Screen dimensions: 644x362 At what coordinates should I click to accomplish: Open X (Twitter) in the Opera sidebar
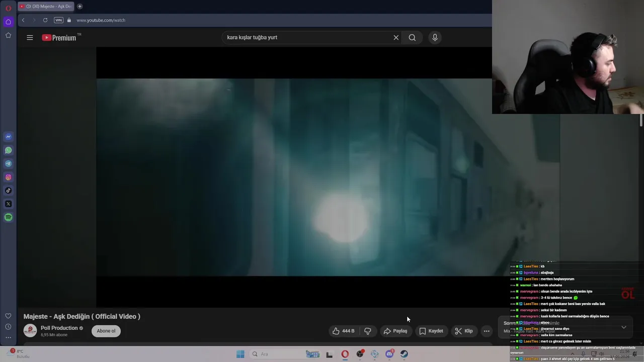(8, 204)
